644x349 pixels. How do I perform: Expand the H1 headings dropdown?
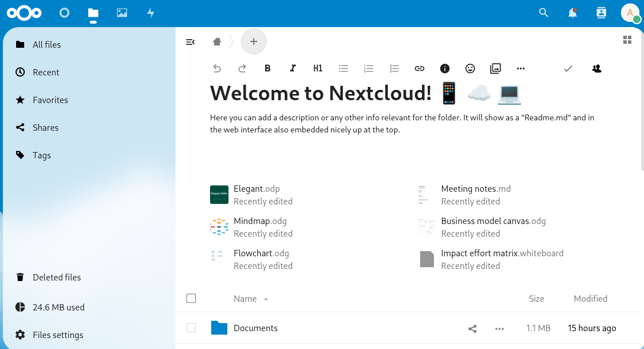click(318, 69)
